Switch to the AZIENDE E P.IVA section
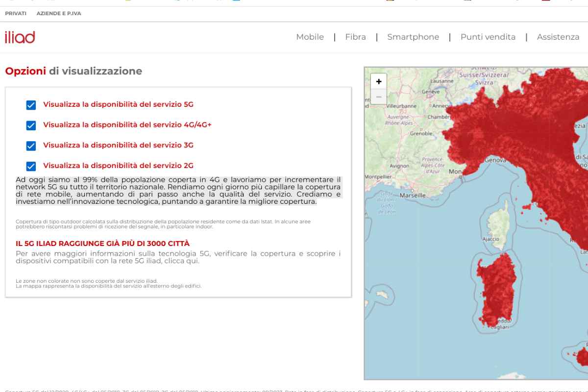This screenshot has width=588, height=392. (x=59, y=14)
